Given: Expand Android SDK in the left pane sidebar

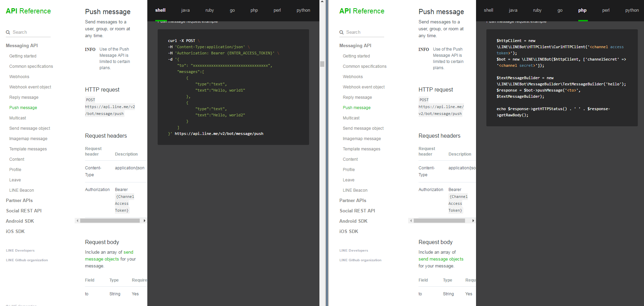Looking at the screenshot, I should tap(20, 221).
